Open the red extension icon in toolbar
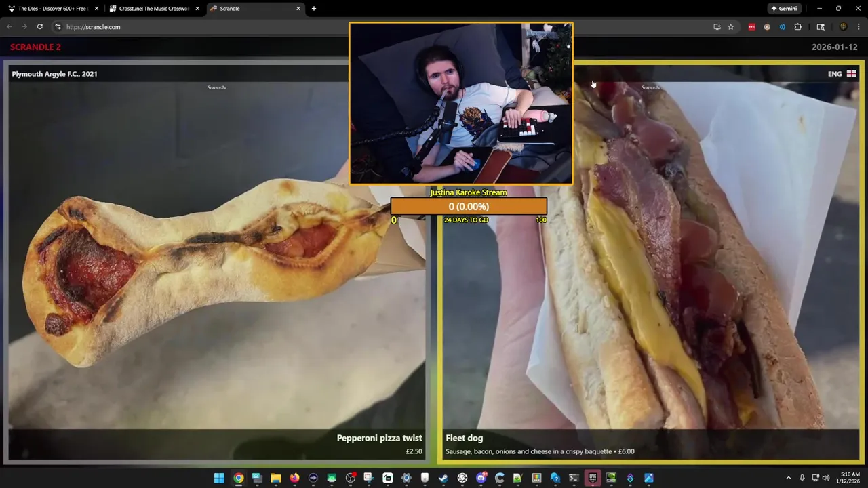Image resolution: width=868 pixels, height=488 pixels. pos(751,26)
